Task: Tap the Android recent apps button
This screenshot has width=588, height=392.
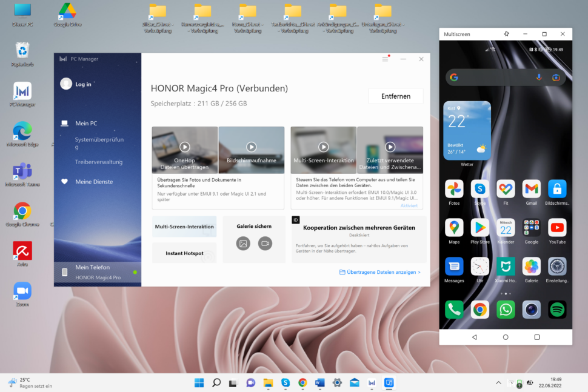Action: coord(537,337)
